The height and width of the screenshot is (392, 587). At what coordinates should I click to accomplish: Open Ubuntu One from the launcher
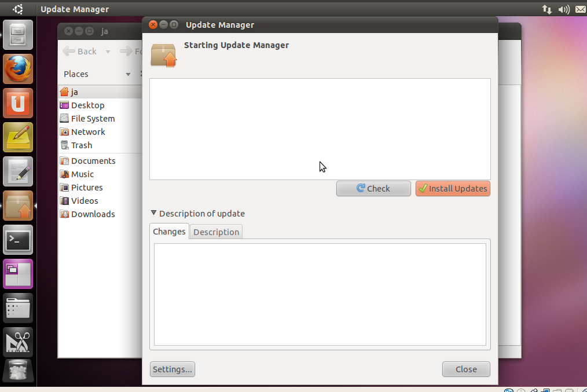17,103
